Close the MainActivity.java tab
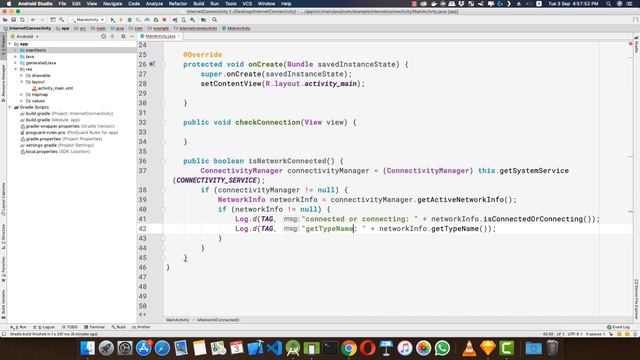This screenshot has height=360, width=640. point(179,36)
